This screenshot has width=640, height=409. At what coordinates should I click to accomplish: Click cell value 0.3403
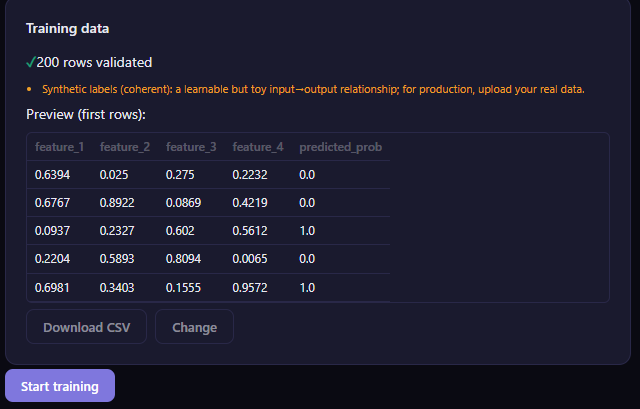pos(117,288)
